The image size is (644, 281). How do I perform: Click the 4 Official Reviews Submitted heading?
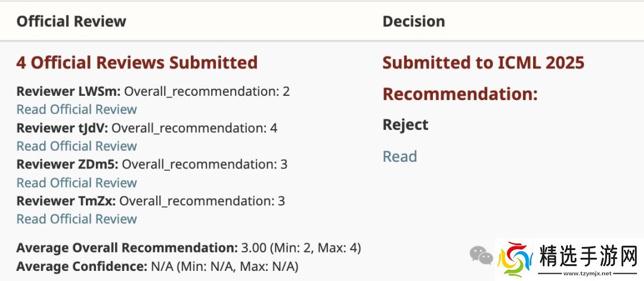(137, 63)
